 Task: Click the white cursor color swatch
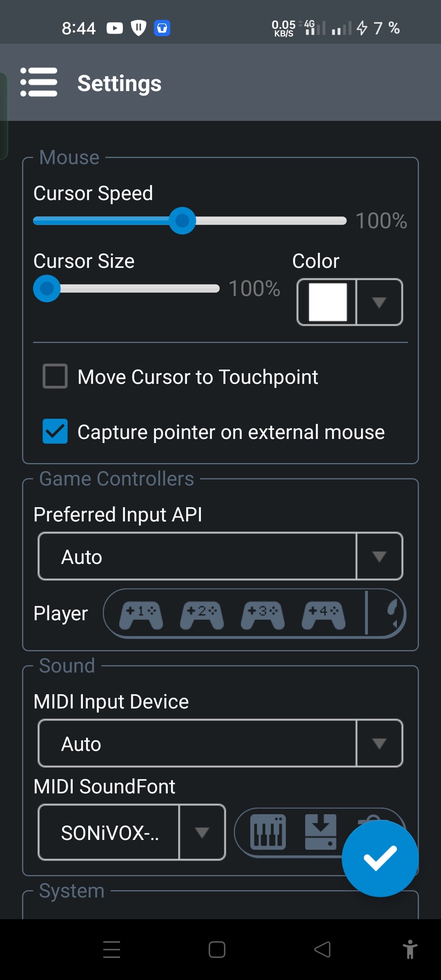click(327, 302)
